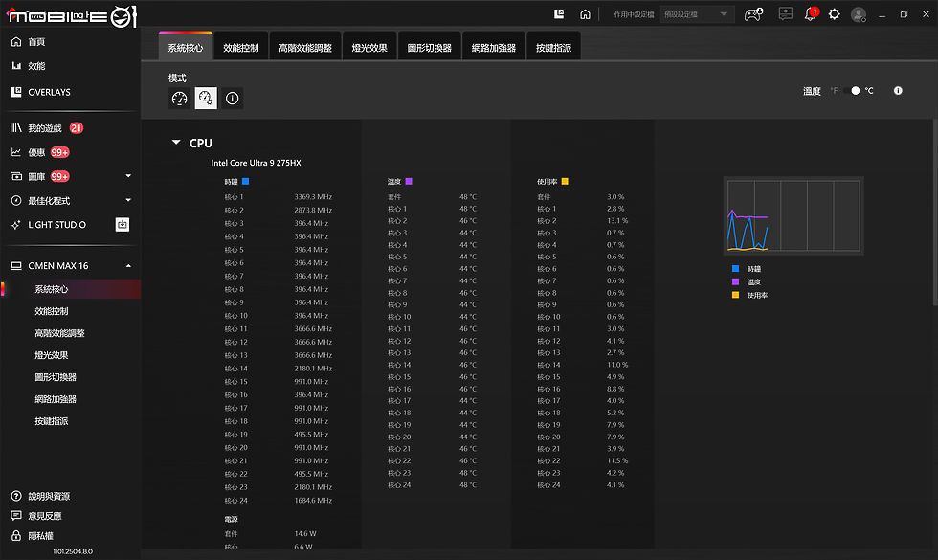This screenshot has width=938, height=560.
Task: Collapse the CPU section triangle
Action: 176,143
